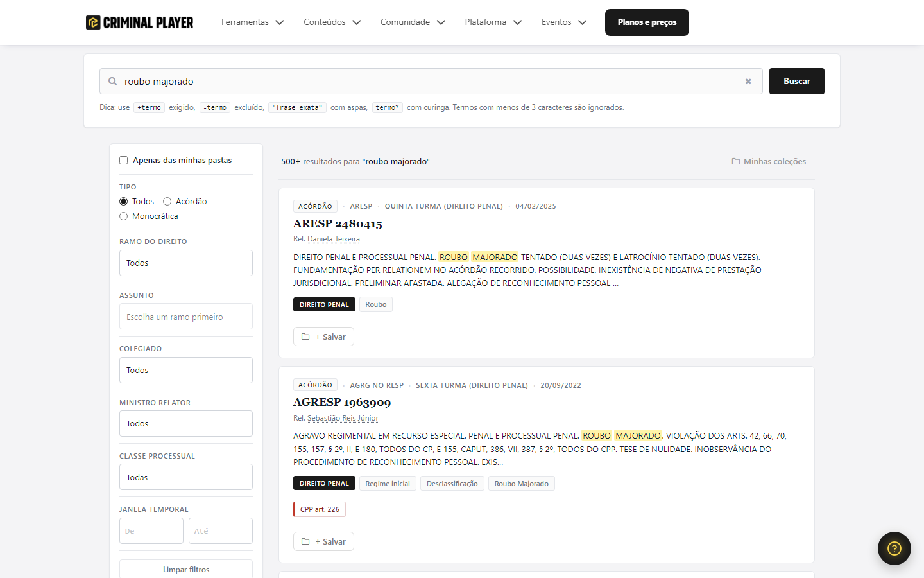
Task: Open the Colegiado dropdown
Action: [x=186, y=371]
